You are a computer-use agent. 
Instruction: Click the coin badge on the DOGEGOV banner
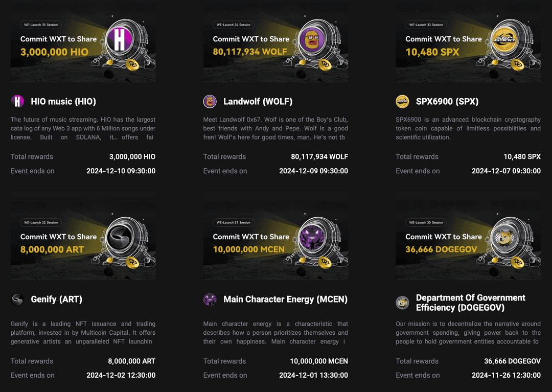point(518,263)
